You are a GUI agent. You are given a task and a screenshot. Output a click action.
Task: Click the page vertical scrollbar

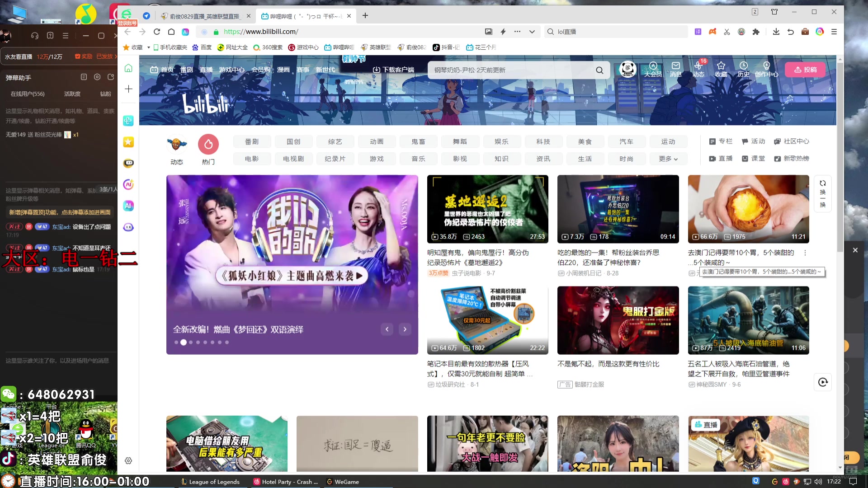(840, 158)
